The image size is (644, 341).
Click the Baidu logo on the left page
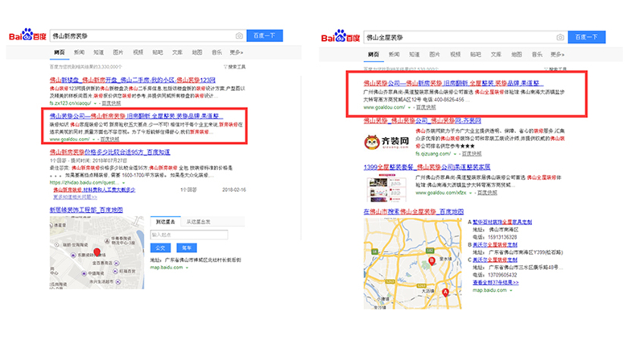point(27,35)
